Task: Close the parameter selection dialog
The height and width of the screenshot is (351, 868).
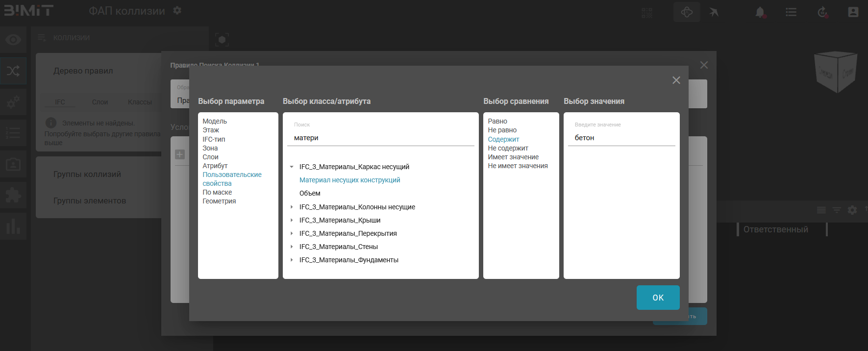Action: coord(676,80)
